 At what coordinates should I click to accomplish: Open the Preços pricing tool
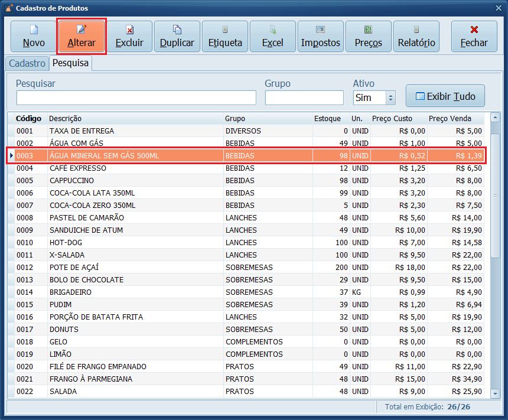tap(369, 37)
